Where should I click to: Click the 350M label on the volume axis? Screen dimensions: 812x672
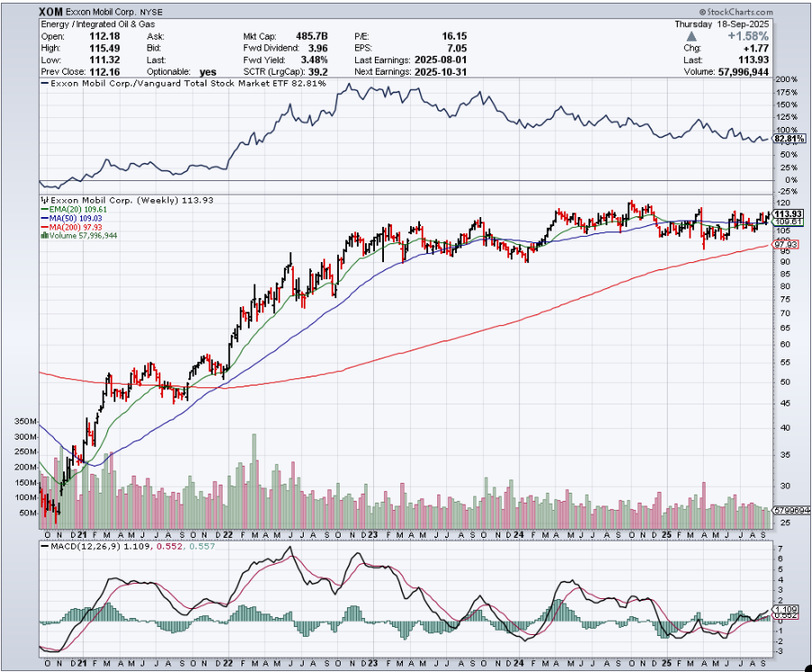tap(25, 422)
